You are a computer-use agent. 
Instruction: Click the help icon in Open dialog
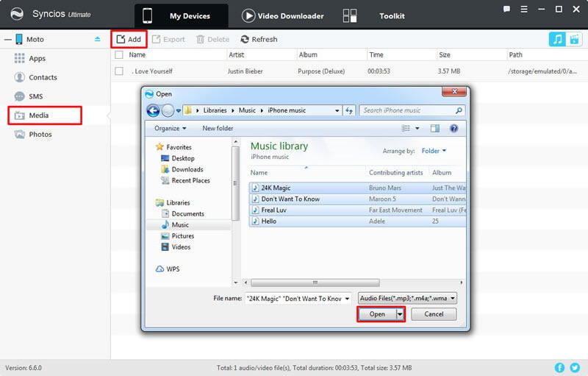point(453,128)
